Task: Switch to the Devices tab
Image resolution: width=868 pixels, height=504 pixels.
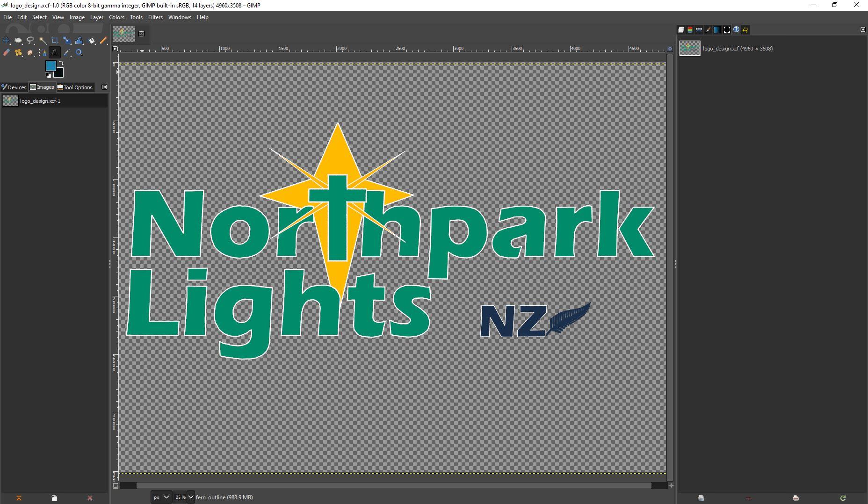Action: click(14, 87)
